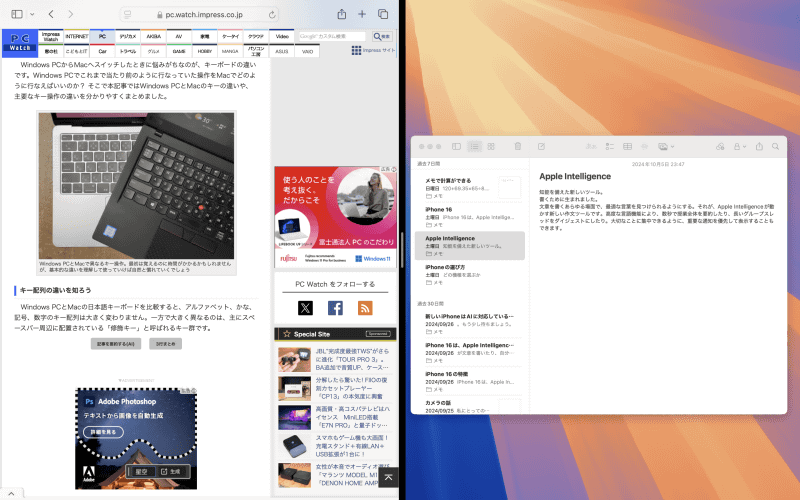Click the キー配列の違いを知ろう section heading
The height and width of the screenshot is (500, 800).
55,290
